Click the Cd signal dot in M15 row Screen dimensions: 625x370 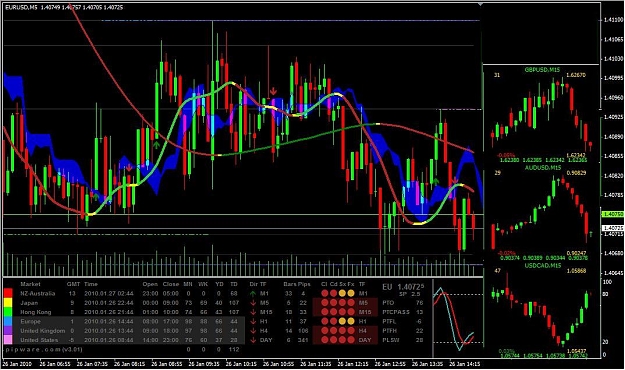pyautogui.click(x=334, y=312)
